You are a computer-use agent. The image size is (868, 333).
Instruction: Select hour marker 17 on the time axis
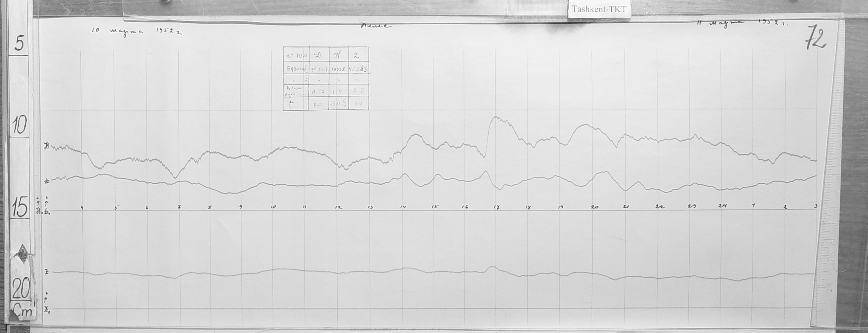tap(496, 207)
